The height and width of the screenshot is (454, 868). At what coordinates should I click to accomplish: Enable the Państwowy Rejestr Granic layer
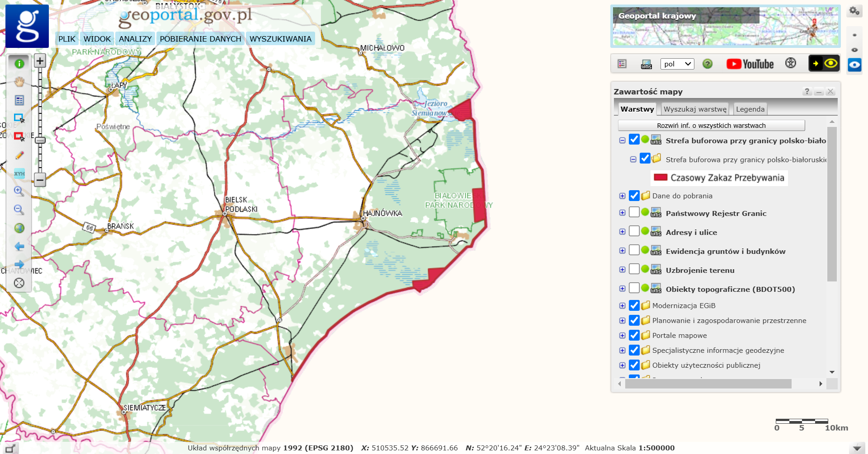(x=634, y=212)
